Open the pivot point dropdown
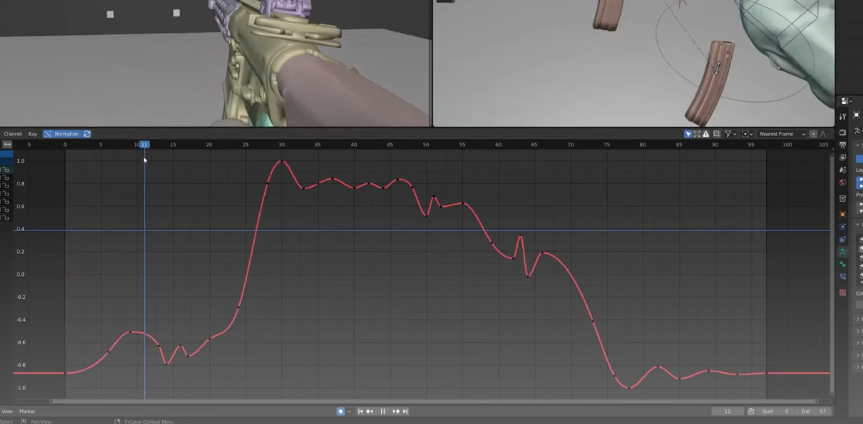 747,134
